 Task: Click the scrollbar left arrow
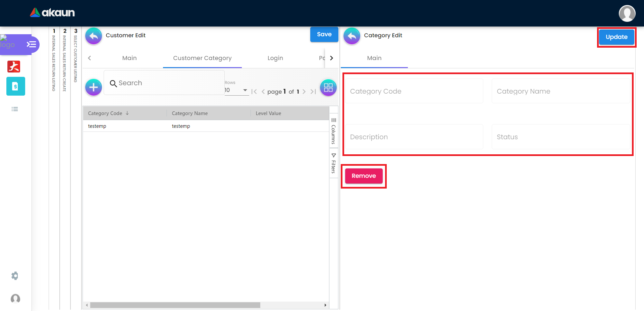point(87,305)
